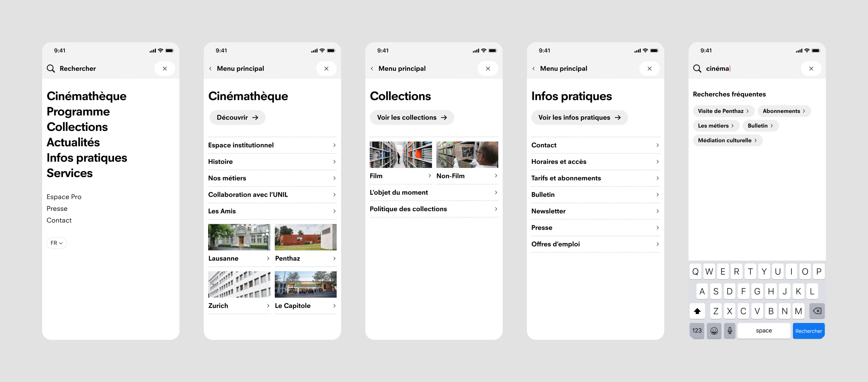The width and height of the screenshot is (868, 382).
Task: Select FR language dropdown
Action: tap(56, 243)
